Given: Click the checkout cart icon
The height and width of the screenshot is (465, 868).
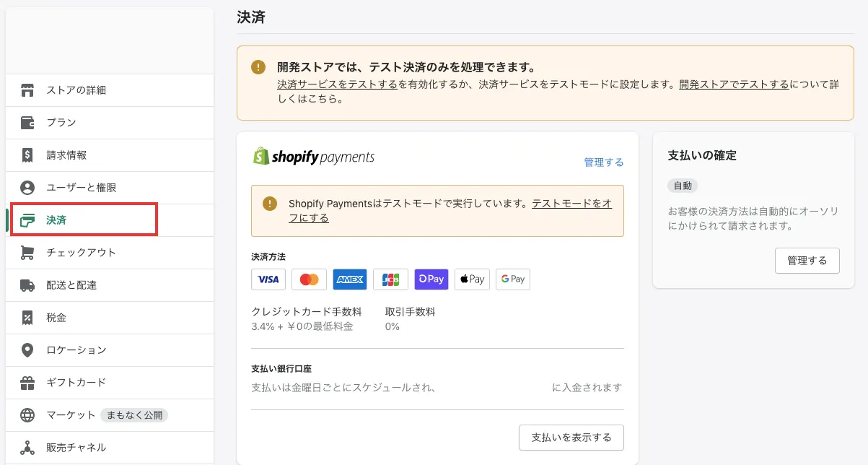Looking at the screenshot, I should click(27, 253).
